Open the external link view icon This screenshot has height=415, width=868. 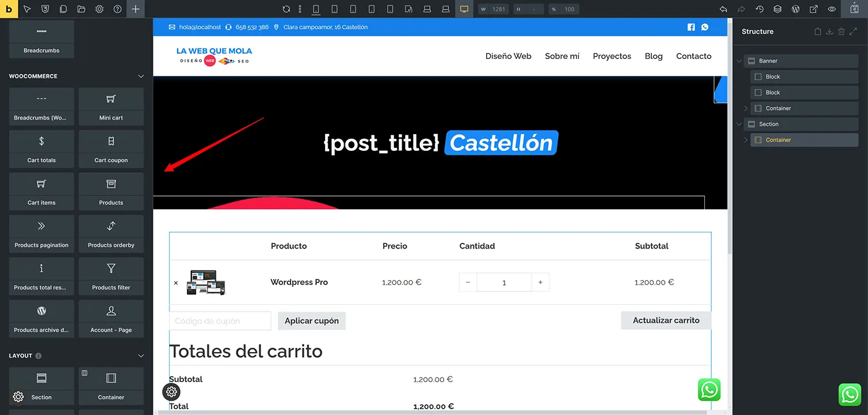814,9
